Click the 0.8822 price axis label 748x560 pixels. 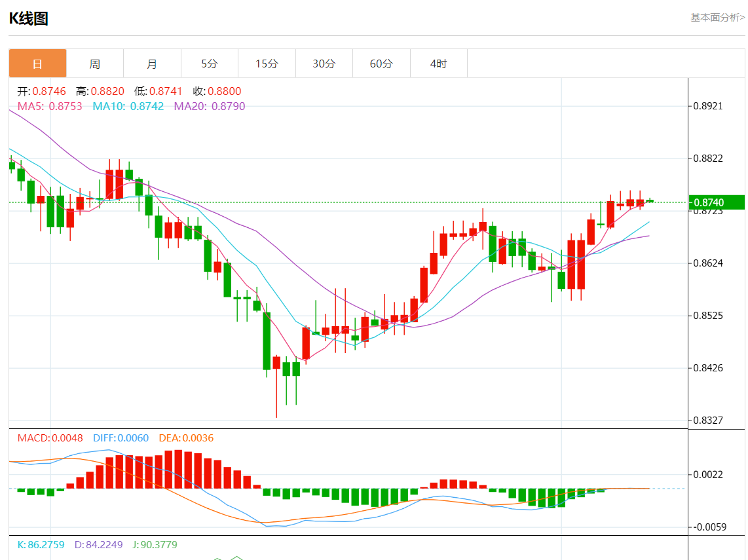(x=708, y=159)
